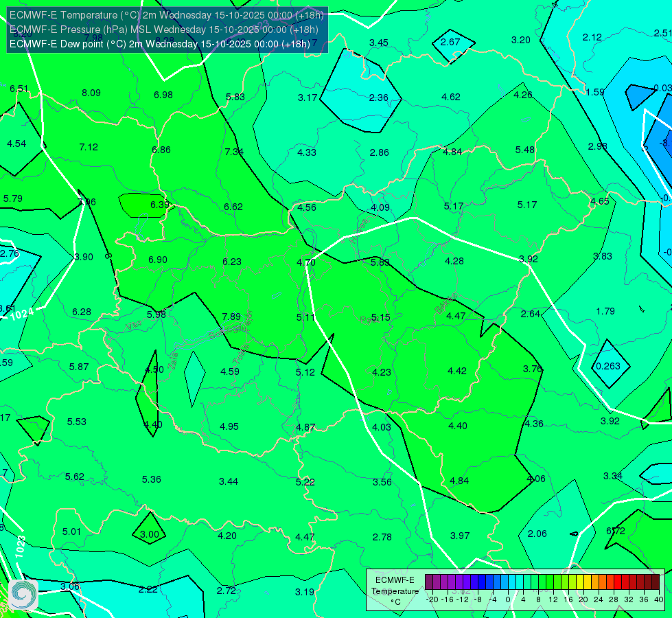
Task: Select the 1.79 value
Action: tap(605, 311)
